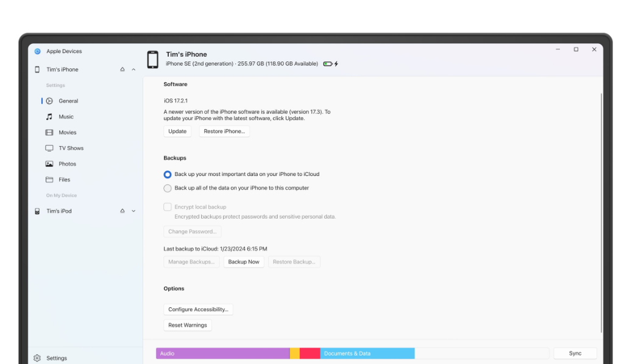Click the Files folder icon
Screen dimensions: 641x364
pos(49,180)
